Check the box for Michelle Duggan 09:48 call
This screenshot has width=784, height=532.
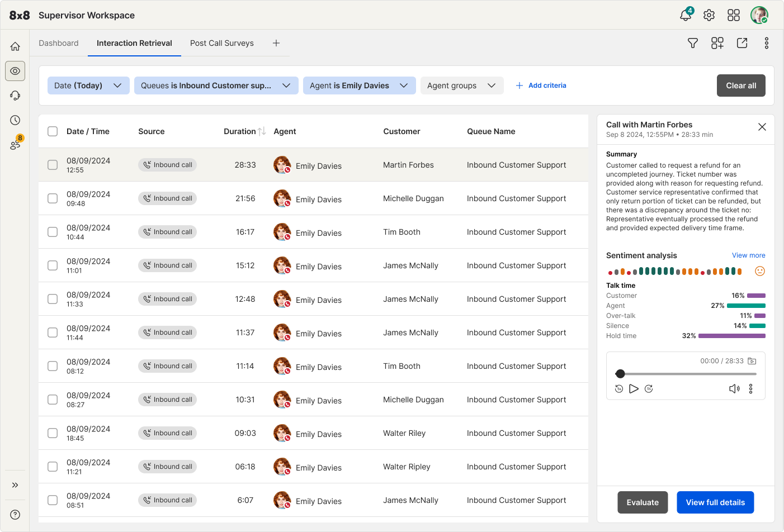pos(53,198)
